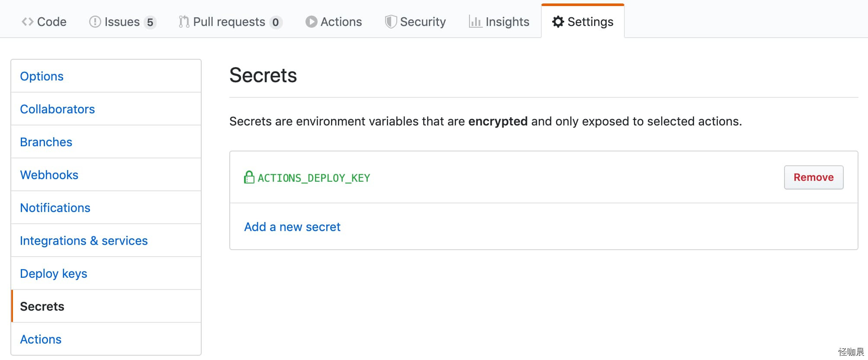Click the Issues exclamation icon

coord(95,22)
